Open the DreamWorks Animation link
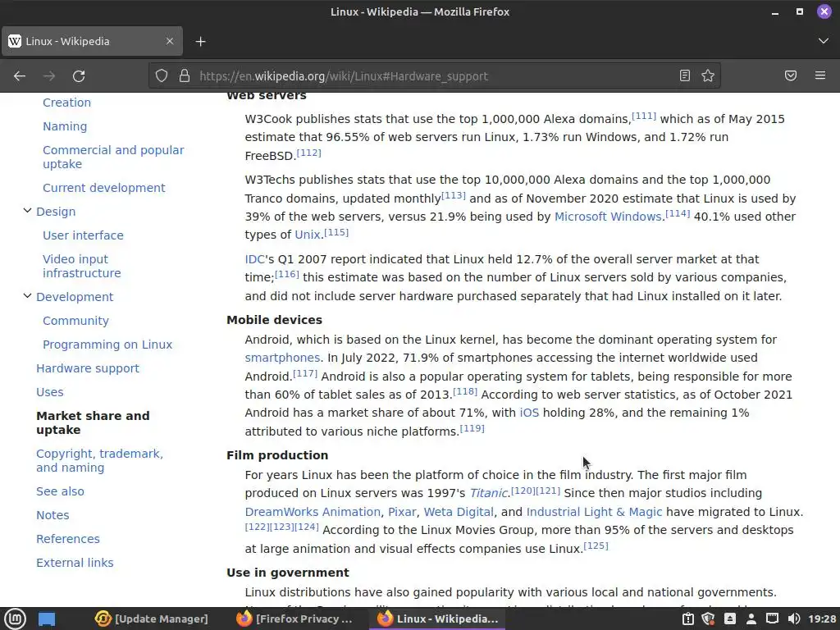The height and width of the screenshot is (630, 840). pos(313,512)
